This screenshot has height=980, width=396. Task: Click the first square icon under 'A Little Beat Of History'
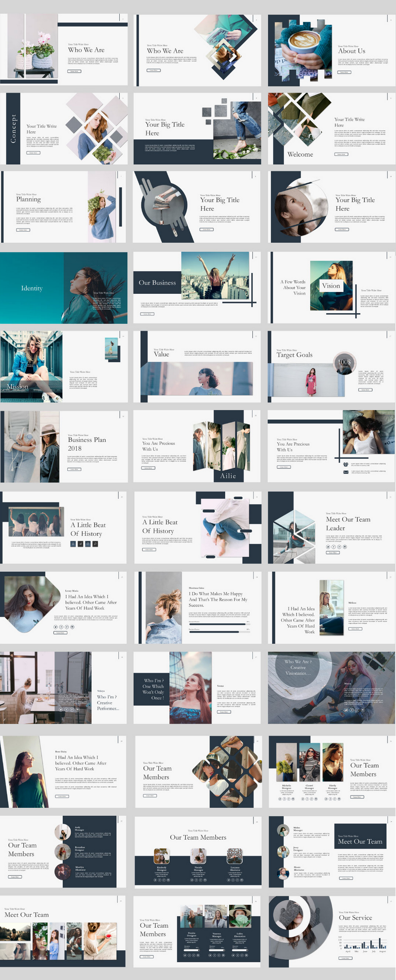click(73, 544)
